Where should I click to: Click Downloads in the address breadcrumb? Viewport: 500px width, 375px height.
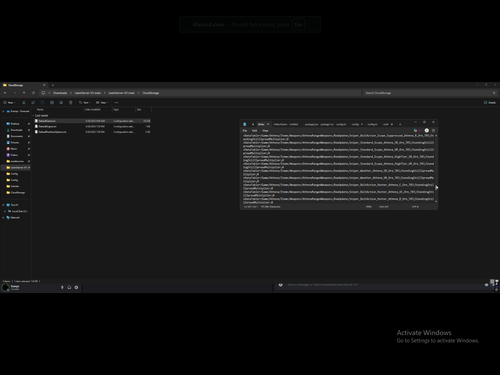pos(60,93)
